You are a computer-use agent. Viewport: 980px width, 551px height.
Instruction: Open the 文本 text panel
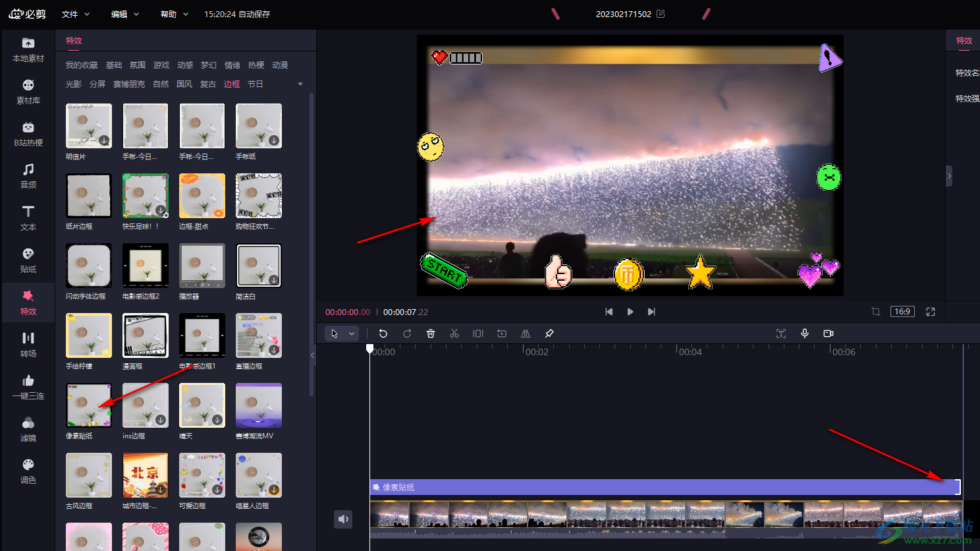click(28, 219)
